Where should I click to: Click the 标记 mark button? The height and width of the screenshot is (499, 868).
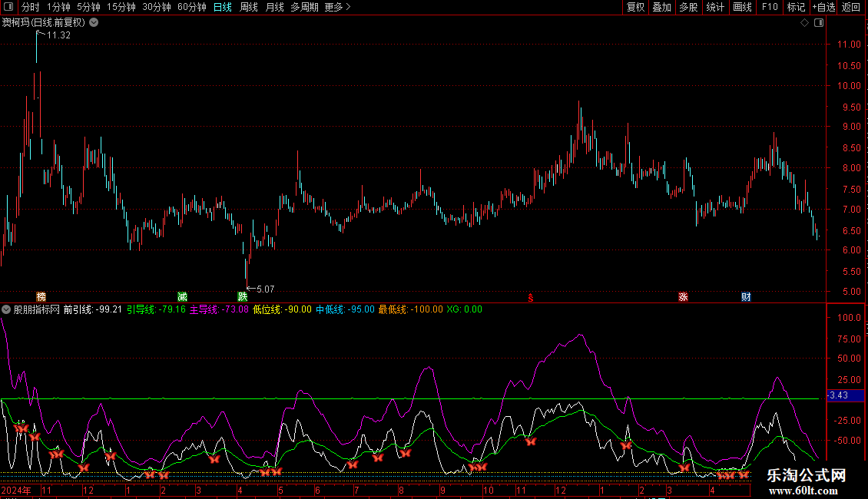tap(796, 7)
